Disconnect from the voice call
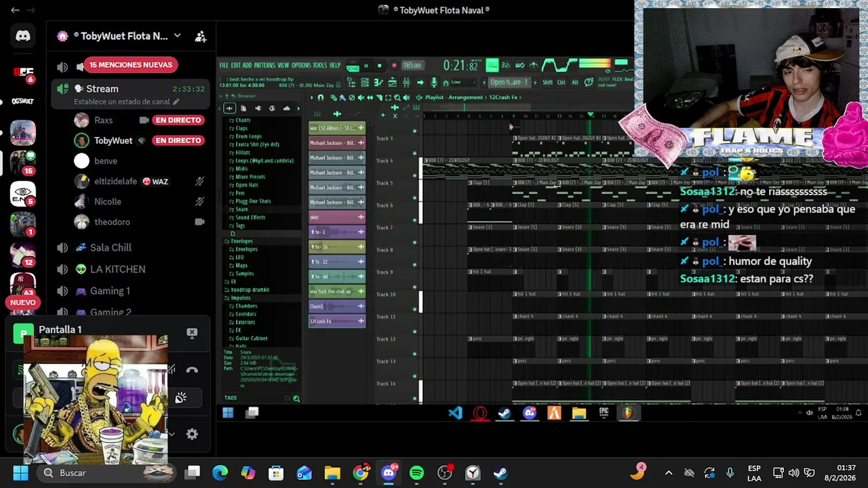 tap(192, 370)
